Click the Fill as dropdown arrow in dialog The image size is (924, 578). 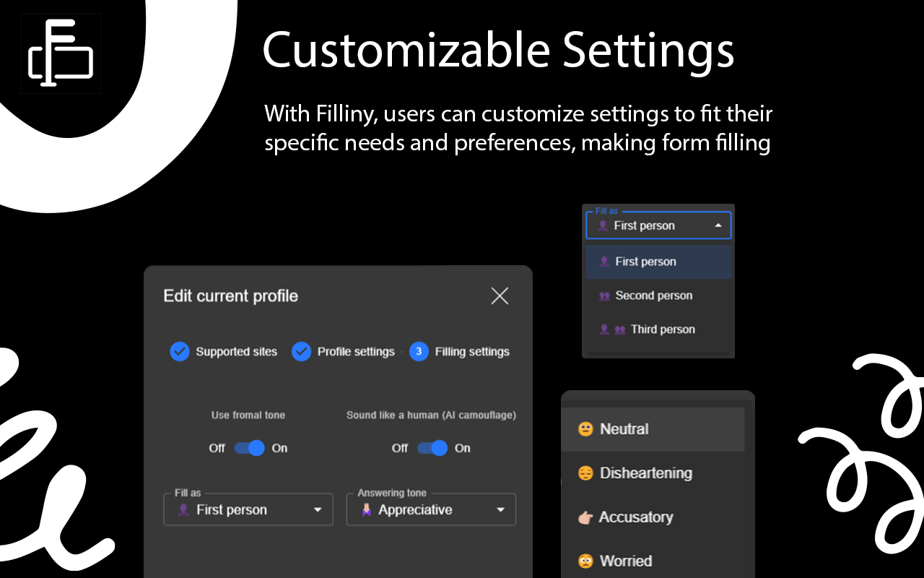coord(318,510)
